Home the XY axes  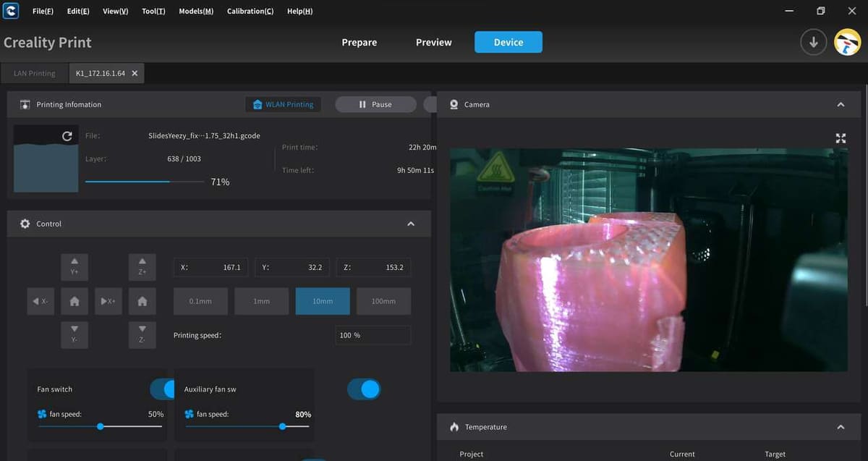(75, 301)
